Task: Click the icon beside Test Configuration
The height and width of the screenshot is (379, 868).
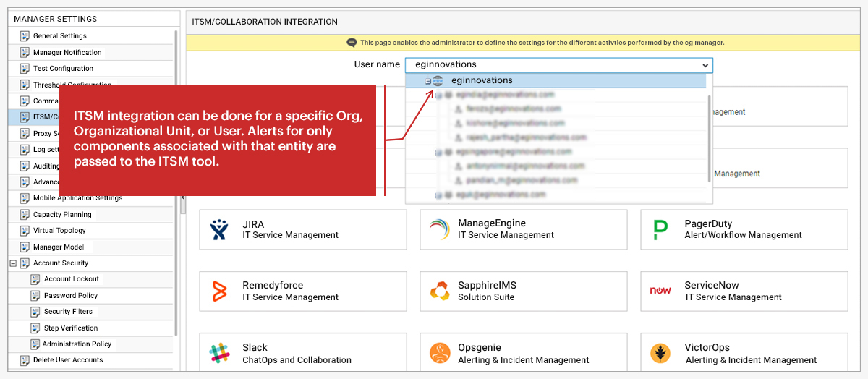Action: click(25, 69)
